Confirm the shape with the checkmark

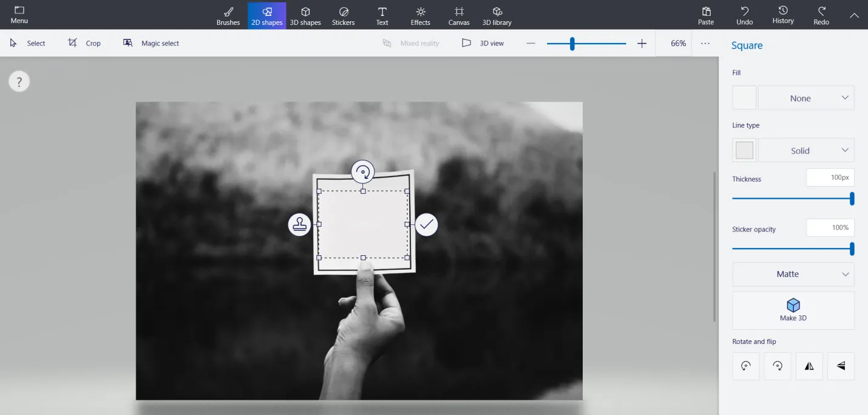(427, 224)
